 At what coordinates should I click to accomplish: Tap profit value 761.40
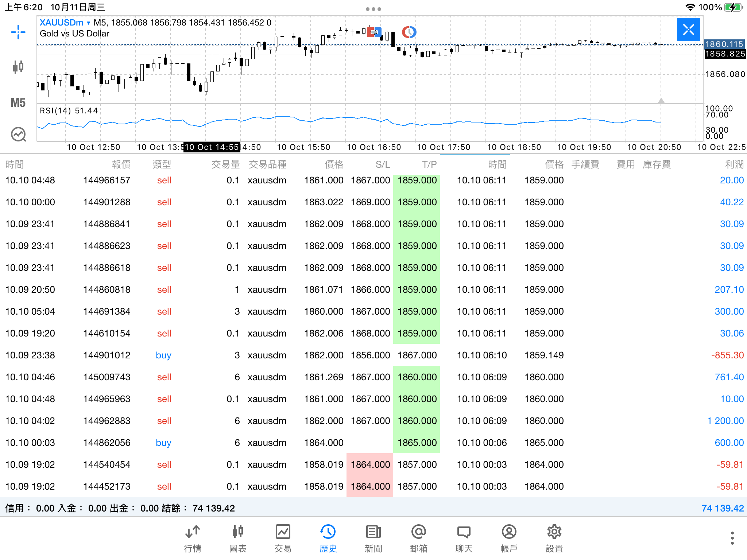tap(729, 377)
